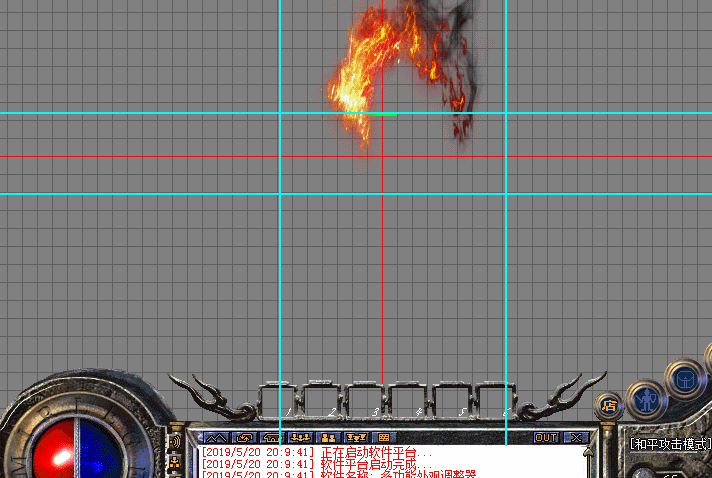Click the green marker at the crosshair center
This screenshot has width=712, height=478.
click(x=382, y=115)
